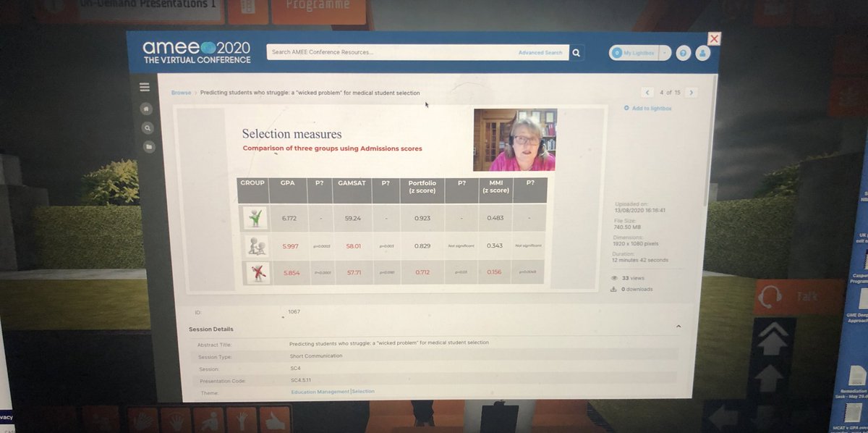This screenshot has width=868, height=433.
Task: Open the folder icon in the left sidebar
Action: pyautogui.click(x=148, y=146)
